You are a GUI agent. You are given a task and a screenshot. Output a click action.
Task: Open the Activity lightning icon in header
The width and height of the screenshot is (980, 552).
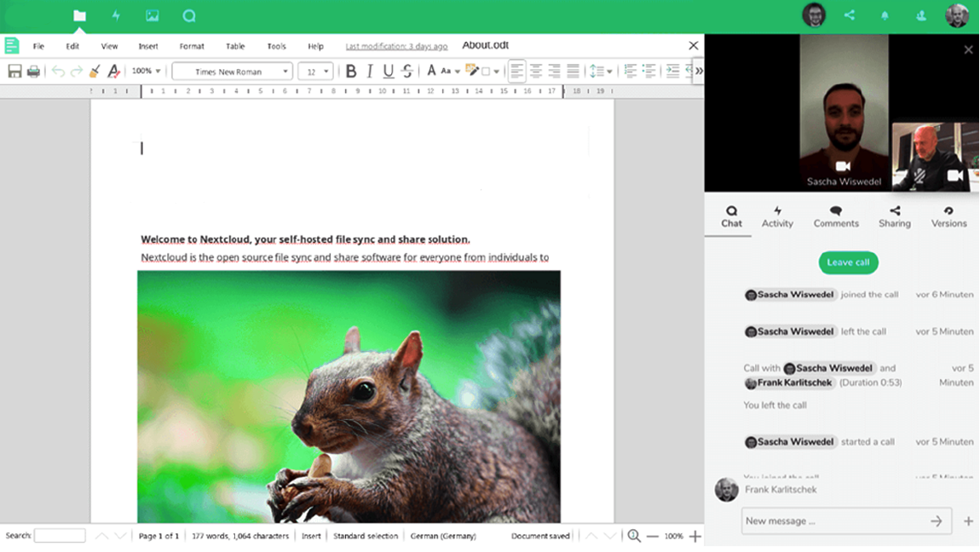(x=116, y=15)
